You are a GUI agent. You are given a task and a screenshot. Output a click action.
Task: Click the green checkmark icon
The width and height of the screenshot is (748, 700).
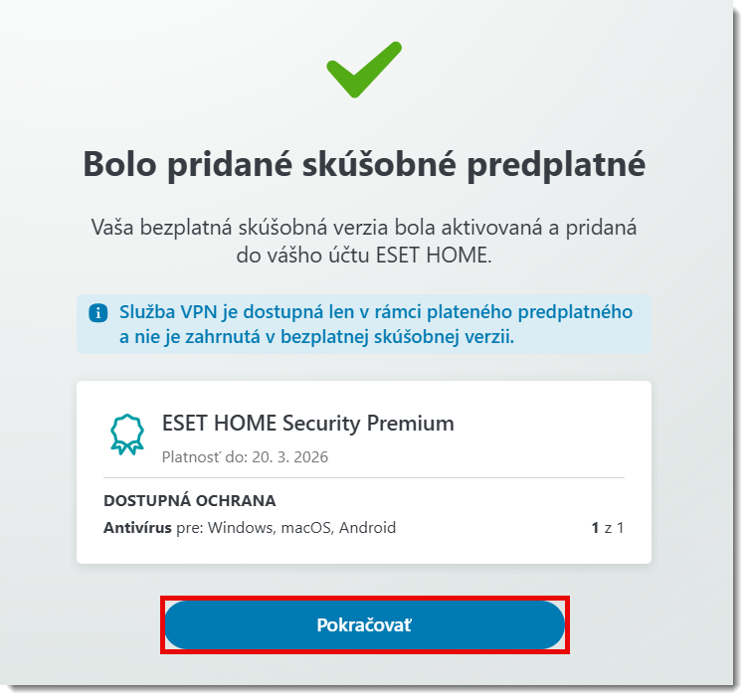tap(363, 69)
